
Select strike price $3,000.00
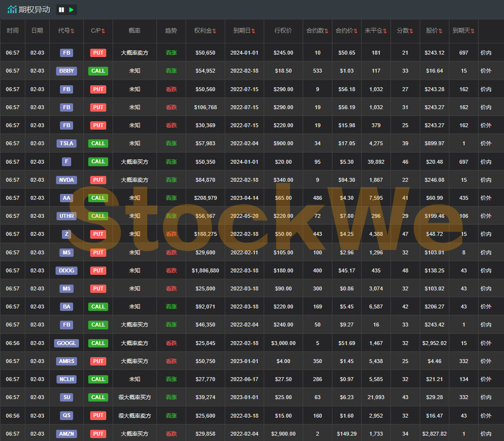click(283, 343)
